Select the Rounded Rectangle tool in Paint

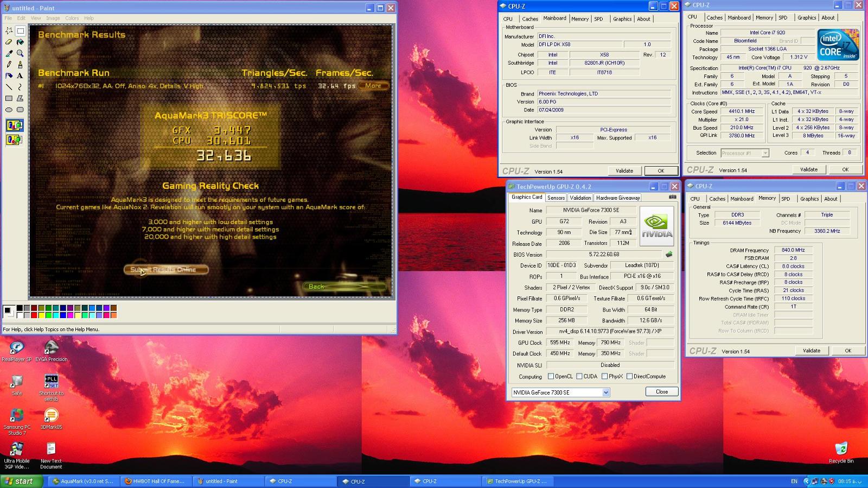point(20,110)
